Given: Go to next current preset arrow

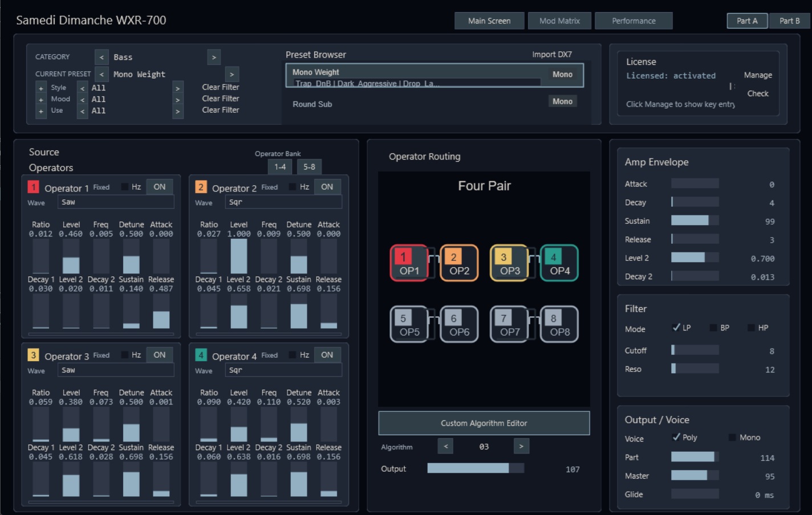Looking at the screenshot, I should click(x=232, y=74).
